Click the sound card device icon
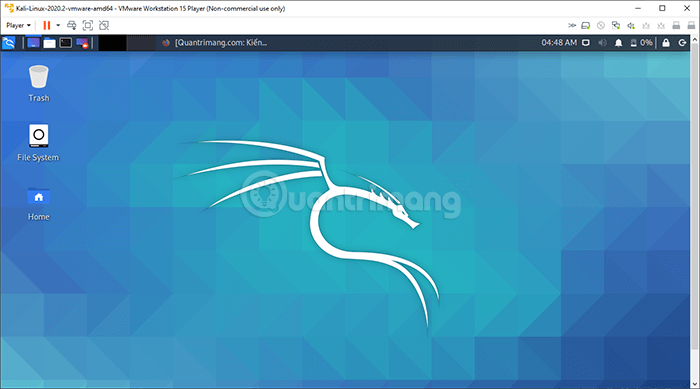This screenshot has width=700, height=389. tap(631, 25)
